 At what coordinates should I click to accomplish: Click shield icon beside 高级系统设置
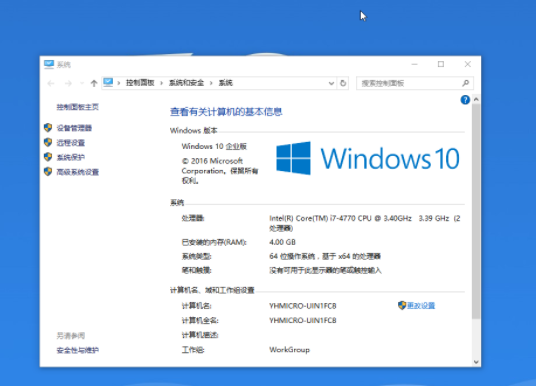coord(48,172)
